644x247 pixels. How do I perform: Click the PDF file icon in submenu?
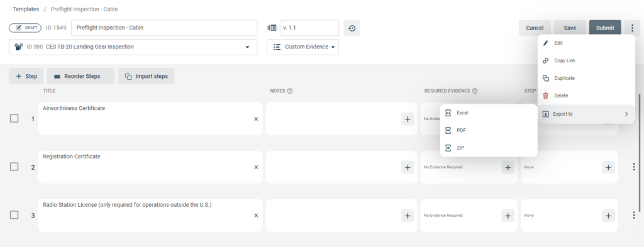(x=448, y=131)
